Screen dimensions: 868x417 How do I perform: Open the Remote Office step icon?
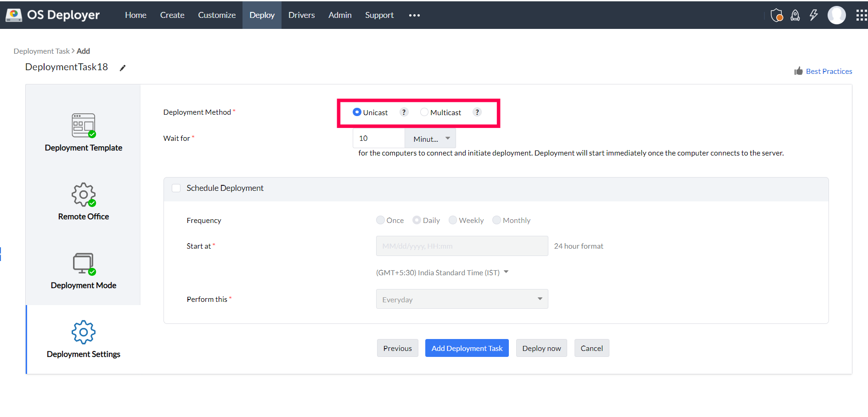(x=83, y=194)
